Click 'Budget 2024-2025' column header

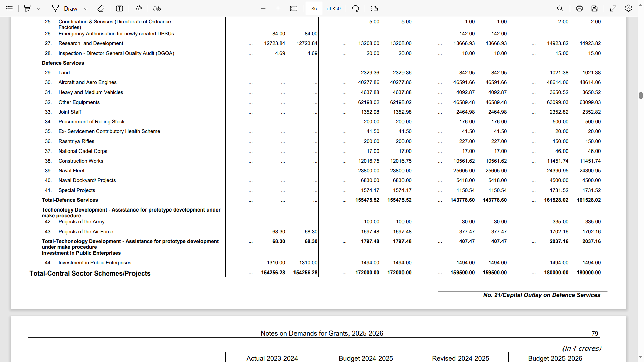tap(366, 358)
